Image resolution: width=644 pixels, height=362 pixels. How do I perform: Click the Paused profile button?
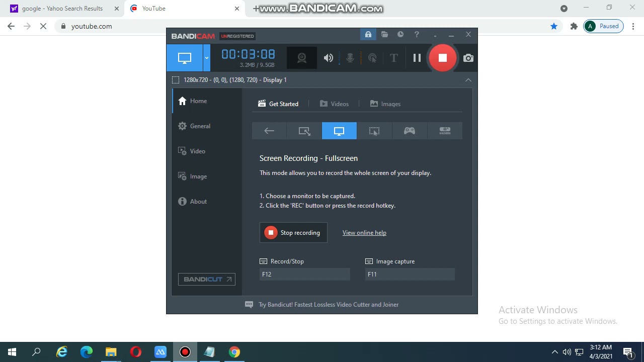pos(604,26)
